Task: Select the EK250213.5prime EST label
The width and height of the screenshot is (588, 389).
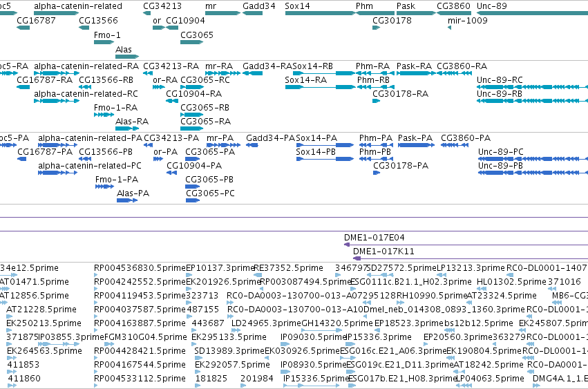Action: point(44,323)
